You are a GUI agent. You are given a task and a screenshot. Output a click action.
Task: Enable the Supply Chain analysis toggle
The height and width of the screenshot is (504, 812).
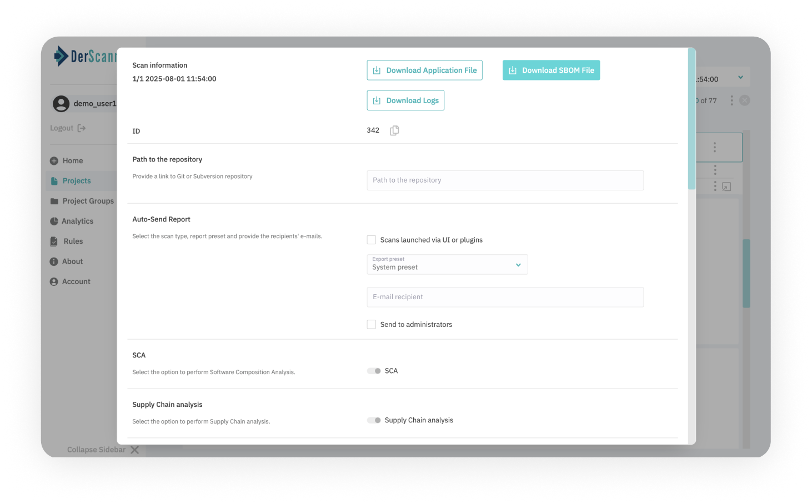[374, 420]
